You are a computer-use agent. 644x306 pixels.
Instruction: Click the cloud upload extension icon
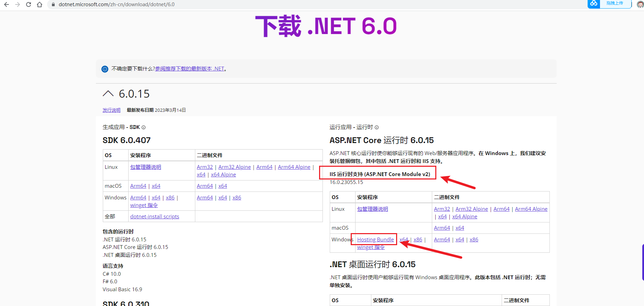pos(594,3)
